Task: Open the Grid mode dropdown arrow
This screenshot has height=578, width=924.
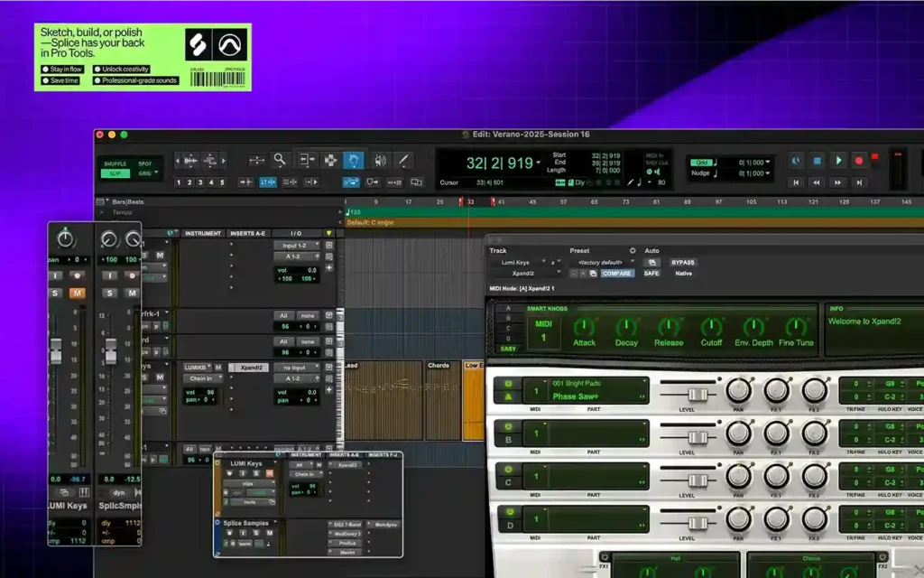Action: pos(155,172)
